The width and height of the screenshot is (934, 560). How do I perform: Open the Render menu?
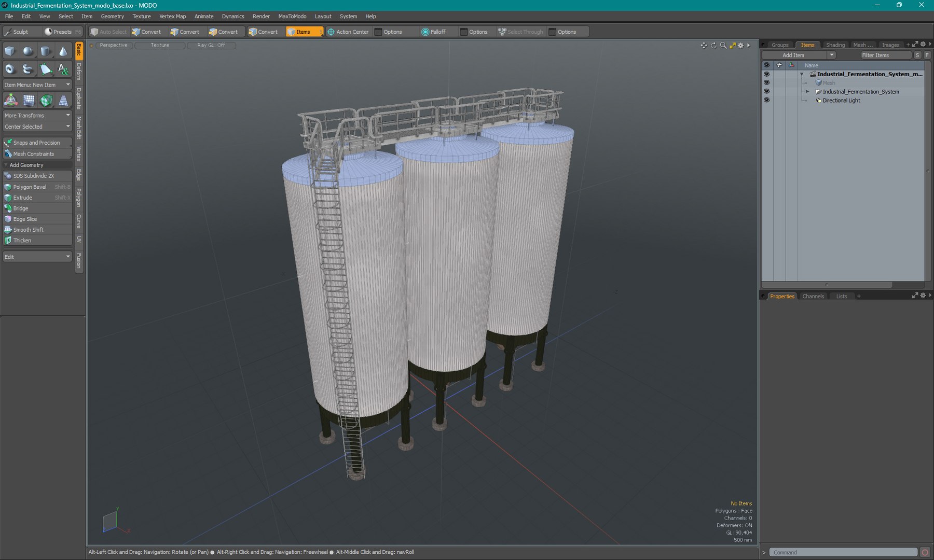coord(261,17)
